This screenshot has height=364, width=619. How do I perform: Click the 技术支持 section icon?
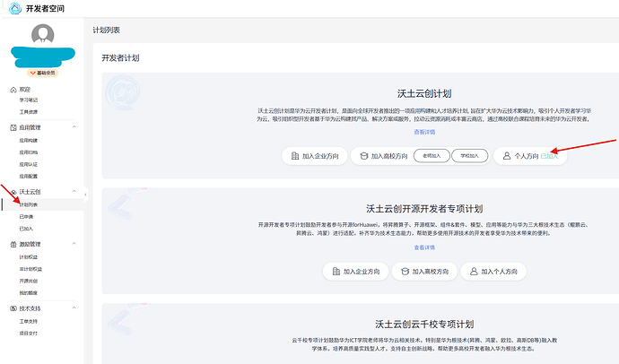(x=13, y=308)
